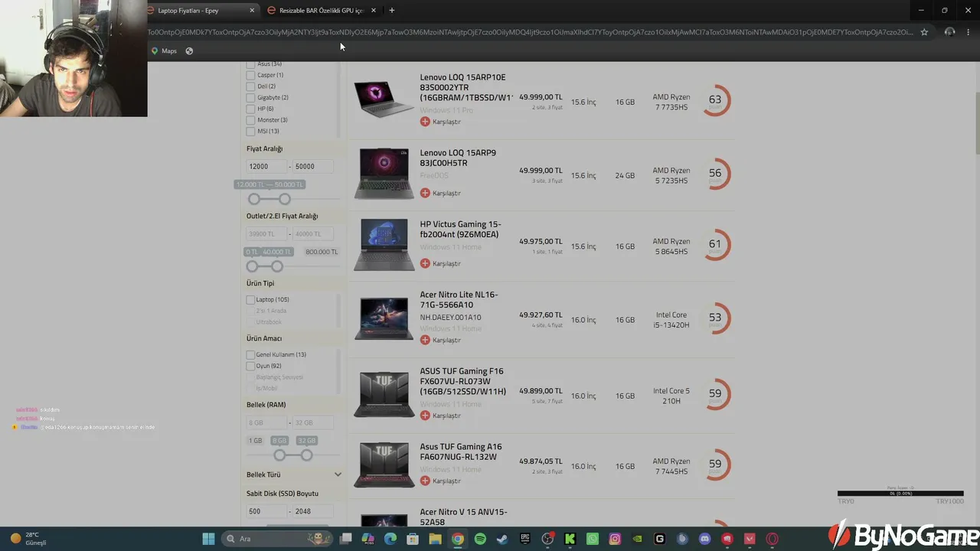Open the HP Victus Gaming 15-fb2004nt link
The image size is (980, 551).
click(461, 230)
